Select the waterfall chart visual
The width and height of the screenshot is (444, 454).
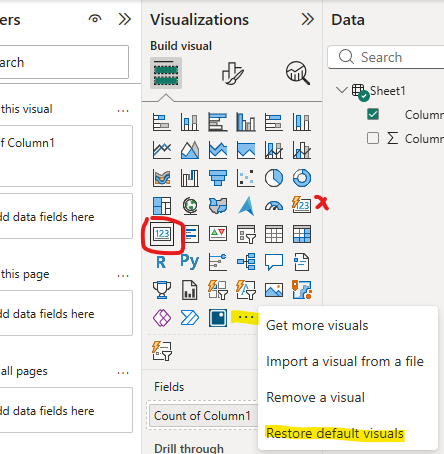(190, 178)
